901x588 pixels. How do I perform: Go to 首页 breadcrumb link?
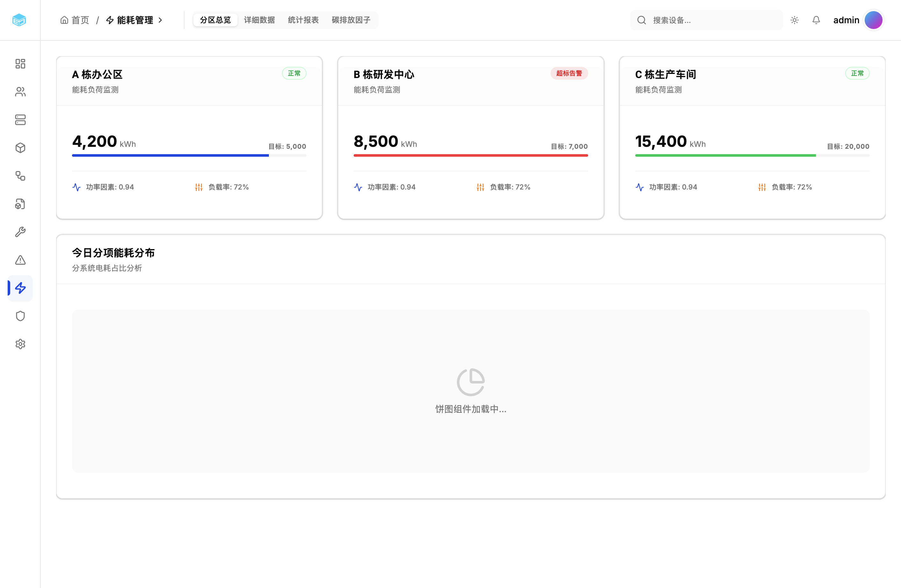(80, 20)
